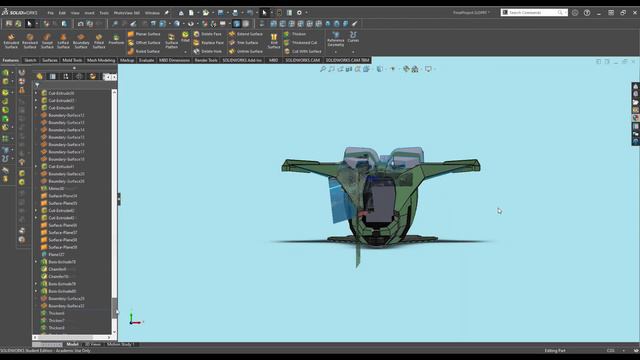Click the Fillet tool in ribbon
Image resolution: width=640 pixels, height=360 pixels.
click(x=185, y=37)
